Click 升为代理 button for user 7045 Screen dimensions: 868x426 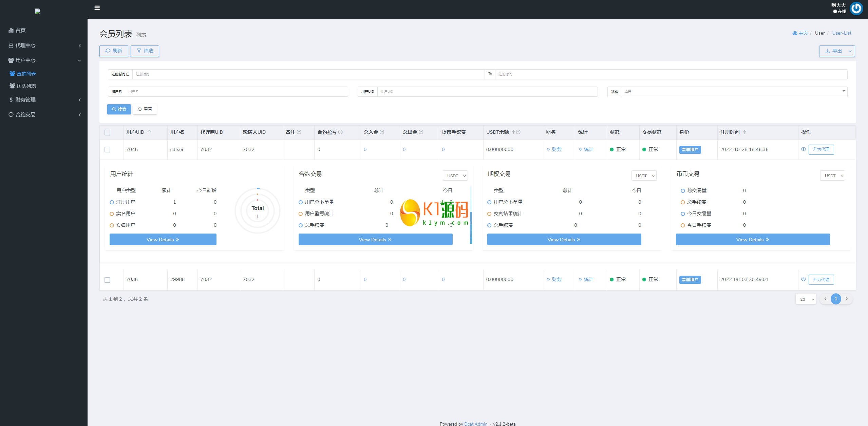(821, 149)
